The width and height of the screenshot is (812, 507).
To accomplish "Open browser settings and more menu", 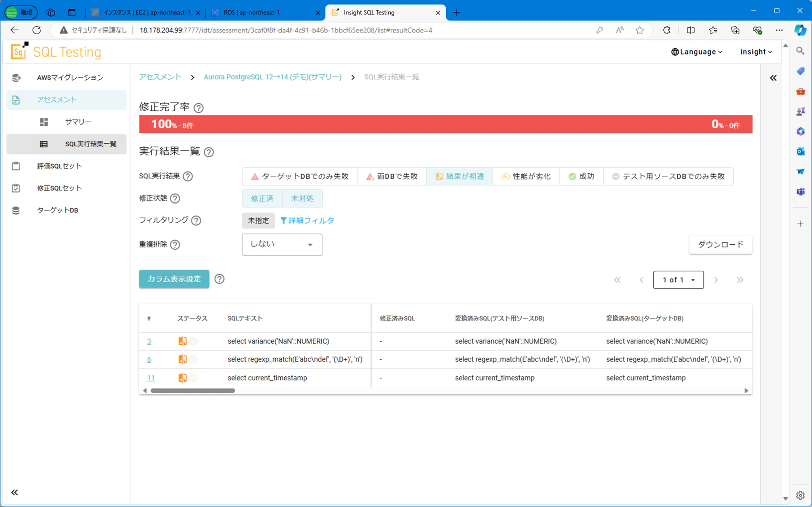I will pyautogui.click(x=779, y=30).
